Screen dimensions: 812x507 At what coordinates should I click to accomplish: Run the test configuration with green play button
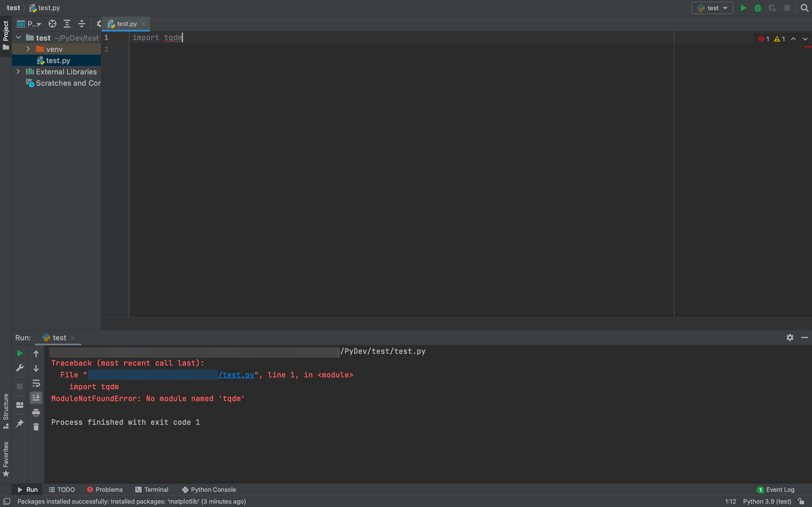pos(743,8)
